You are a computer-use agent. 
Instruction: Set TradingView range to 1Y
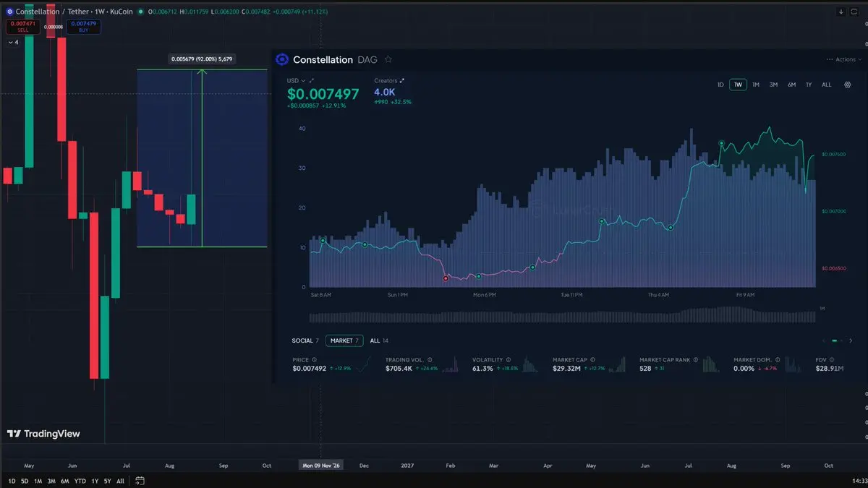95,481
